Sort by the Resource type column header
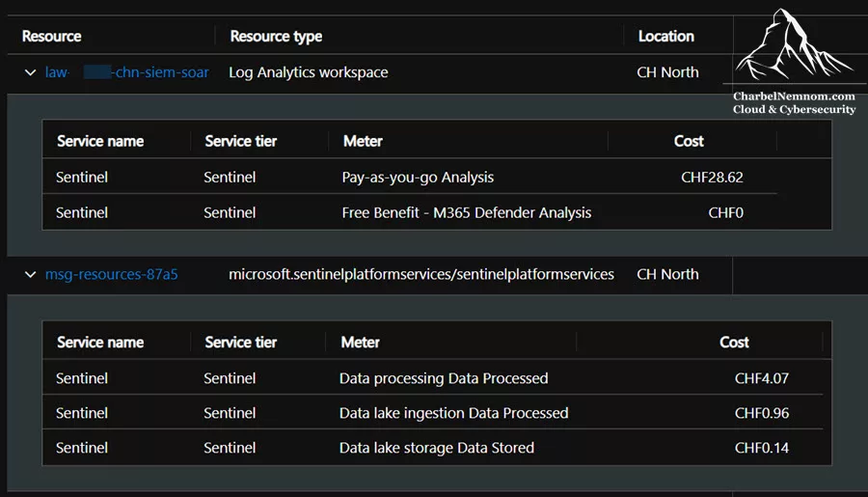This screenshot has height=497, width=868. (x=276, y=37)
